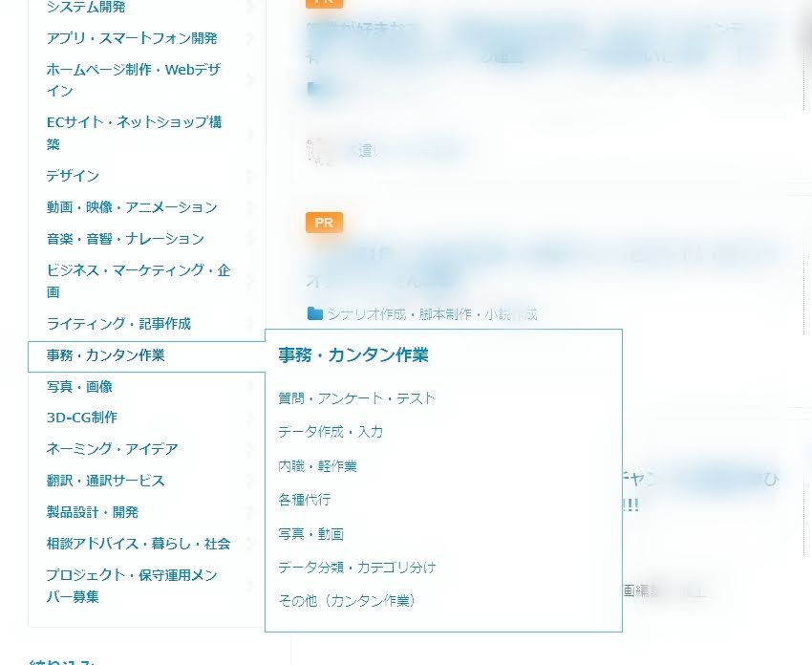Select ECサイト・ネットショップ構築 category
Viewport: 812px width, 665px height.
[134, 134]
